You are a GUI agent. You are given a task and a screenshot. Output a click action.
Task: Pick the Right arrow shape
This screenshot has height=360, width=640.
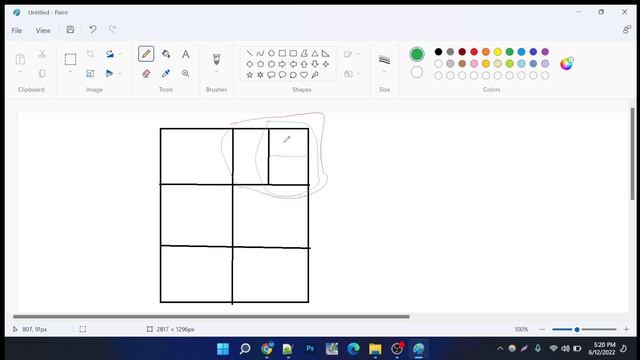[282, 64]
